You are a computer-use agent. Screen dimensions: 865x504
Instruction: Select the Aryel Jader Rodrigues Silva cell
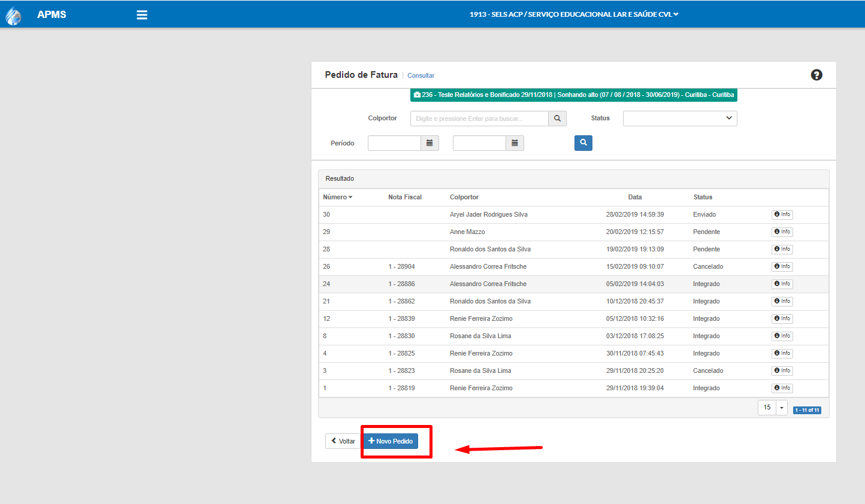click(489, 214)
